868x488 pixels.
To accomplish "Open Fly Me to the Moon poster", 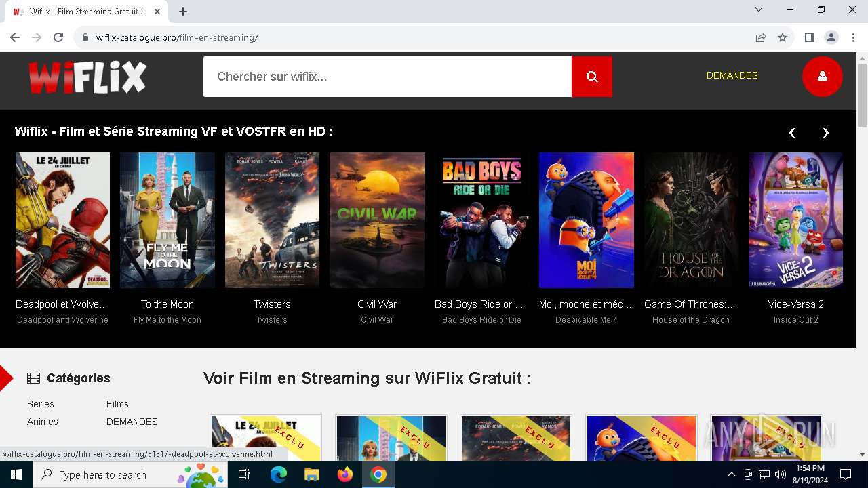I will [167, 220].
